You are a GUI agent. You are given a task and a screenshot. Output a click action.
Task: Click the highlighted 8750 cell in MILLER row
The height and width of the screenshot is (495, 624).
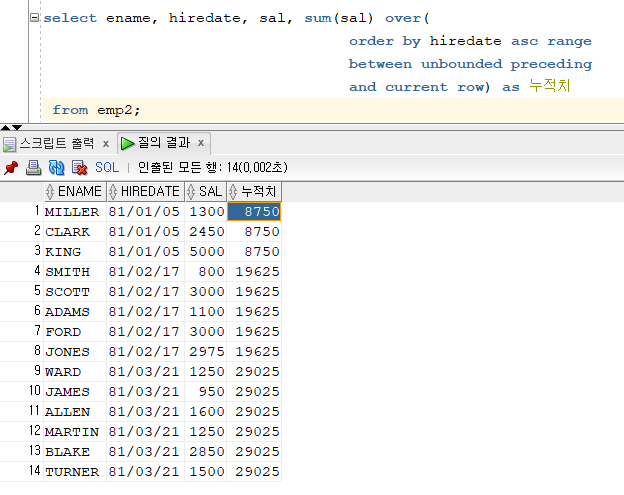254,212
